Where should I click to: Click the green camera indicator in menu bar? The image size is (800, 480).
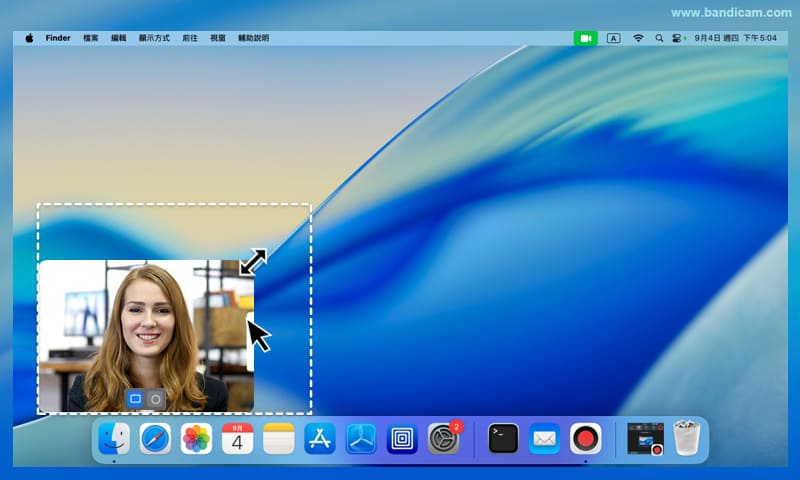(585, 38)
